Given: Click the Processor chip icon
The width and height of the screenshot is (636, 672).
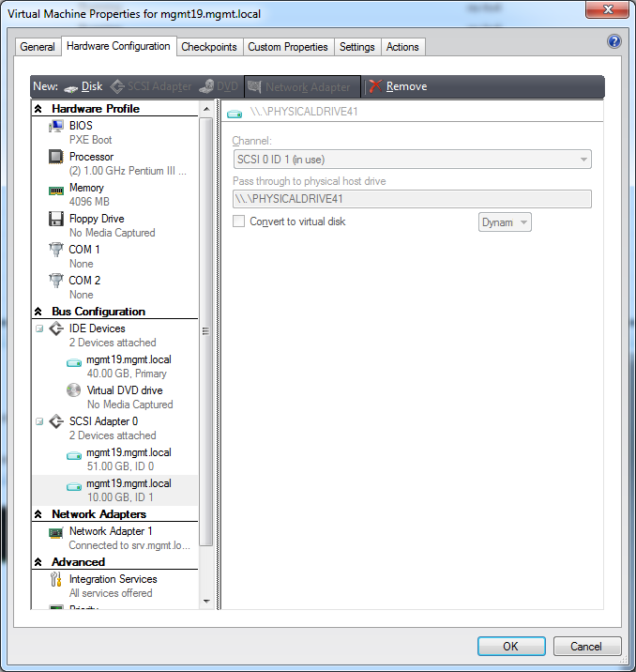Looking at the screenshot, I should point(56,157).
